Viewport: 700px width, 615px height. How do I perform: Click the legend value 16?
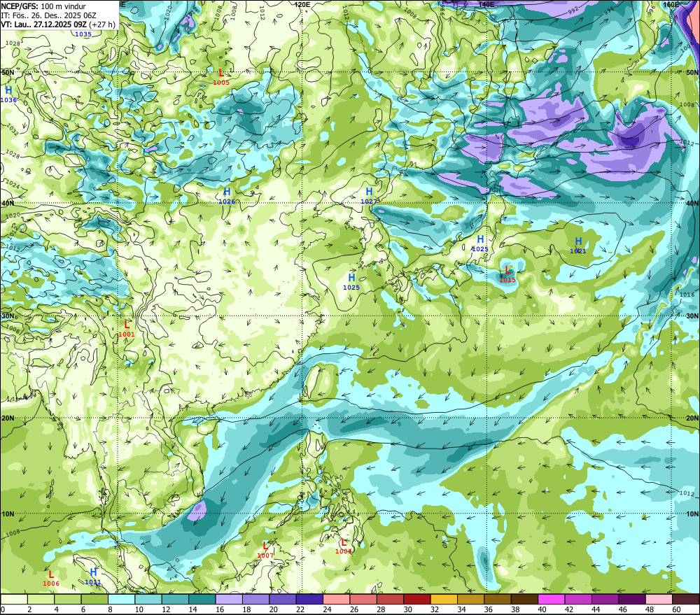220,609
